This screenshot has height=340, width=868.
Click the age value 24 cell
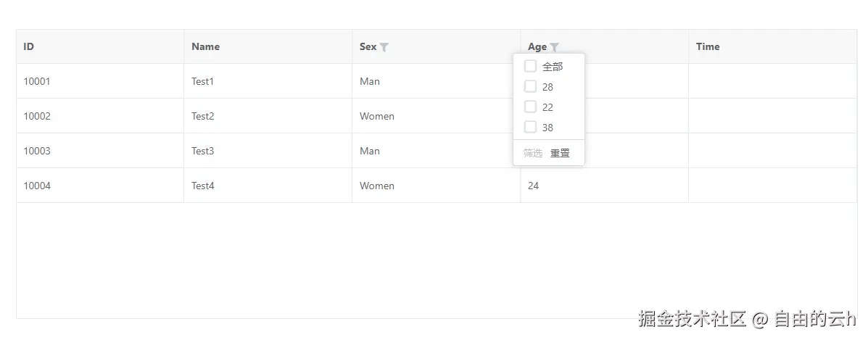coord(533,186)
